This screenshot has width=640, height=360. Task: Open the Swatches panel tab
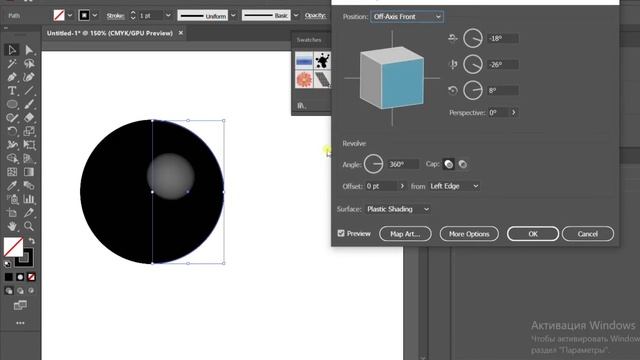click(x=309, y=40)
